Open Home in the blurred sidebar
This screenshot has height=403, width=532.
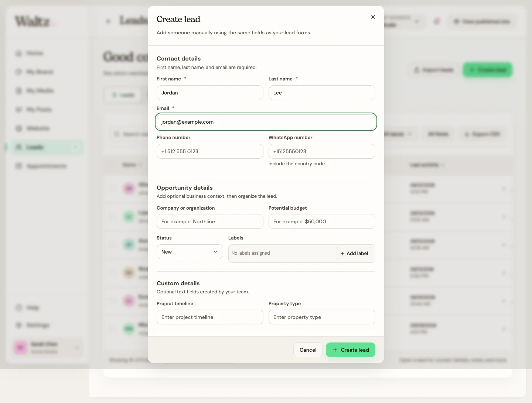(47, 53)
